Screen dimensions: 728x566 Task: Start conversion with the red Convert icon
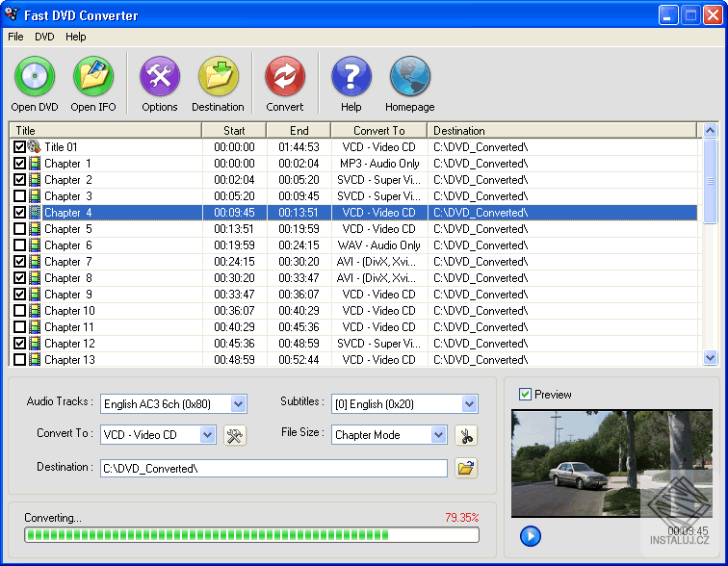pyautogui.click(x=285, y=77)
